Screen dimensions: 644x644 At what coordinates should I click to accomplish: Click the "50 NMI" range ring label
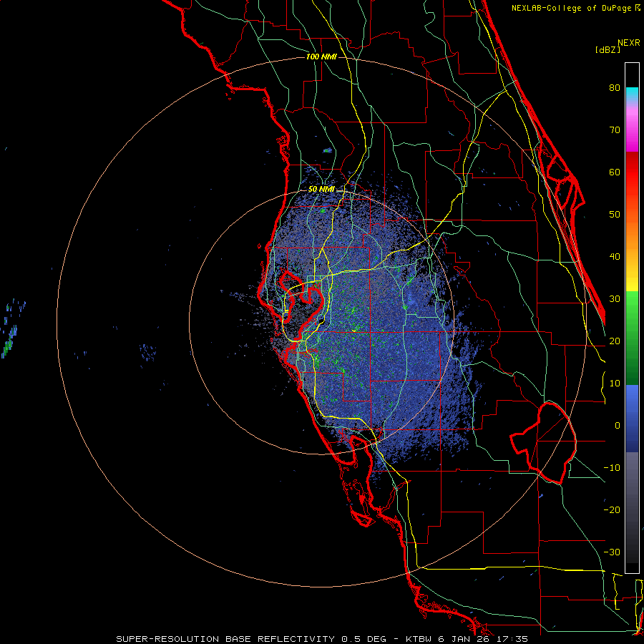click(321, 190)
